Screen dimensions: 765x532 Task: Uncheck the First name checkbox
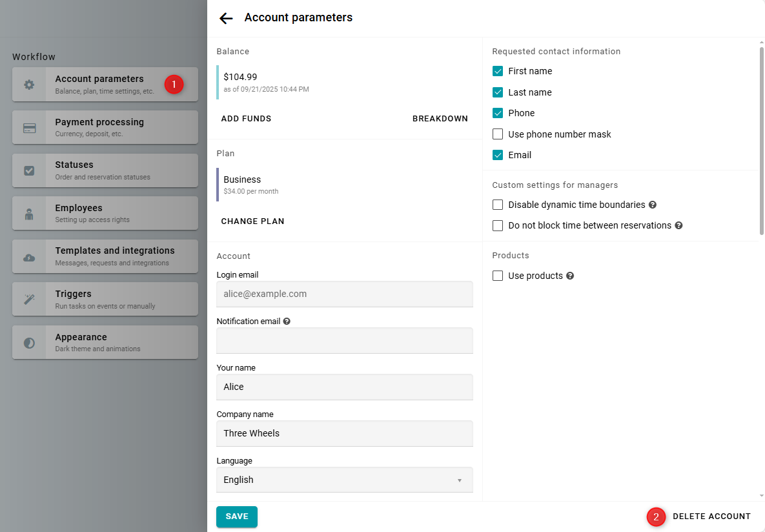click(x=498, y=71)
